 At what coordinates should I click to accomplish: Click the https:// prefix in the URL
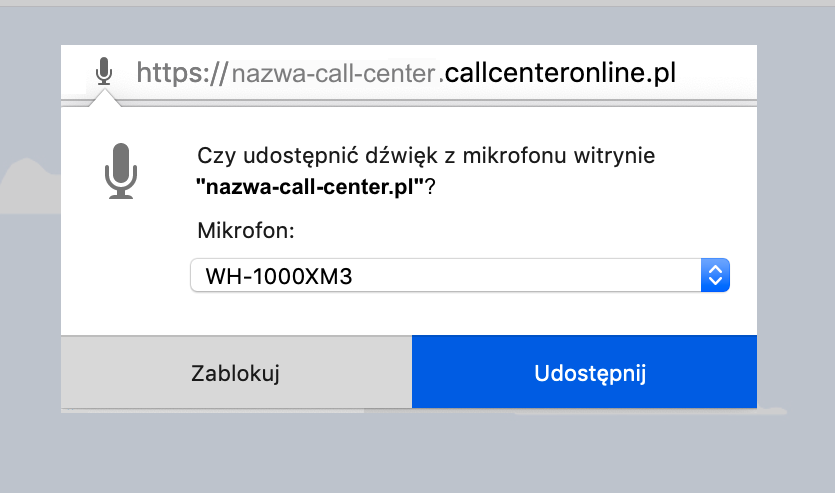[x=182, y=72]
